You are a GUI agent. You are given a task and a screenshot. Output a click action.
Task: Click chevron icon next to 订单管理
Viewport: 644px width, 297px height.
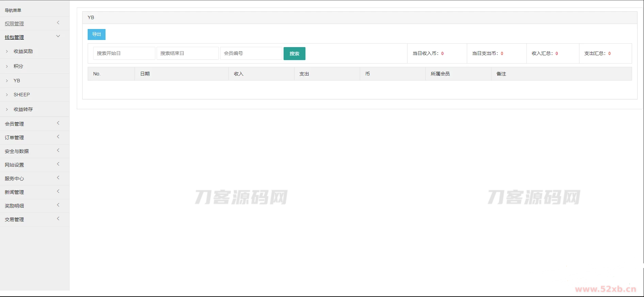click(x=58, y=137)
